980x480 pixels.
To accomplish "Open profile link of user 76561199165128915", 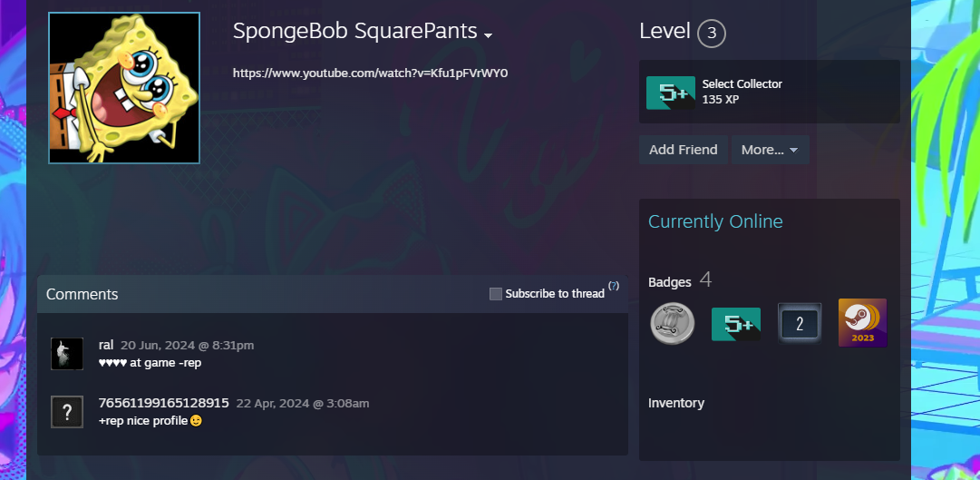I will tap(164, 402).
